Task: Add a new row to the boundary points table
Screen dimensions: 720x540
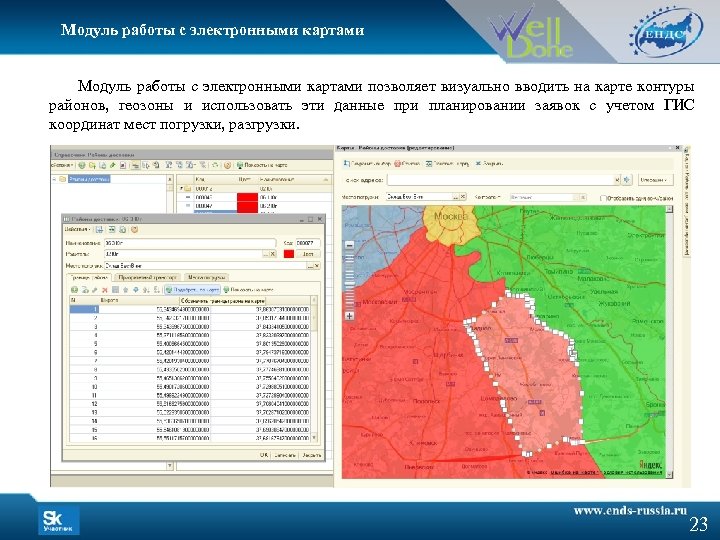Action: click(x=74, y=290)
